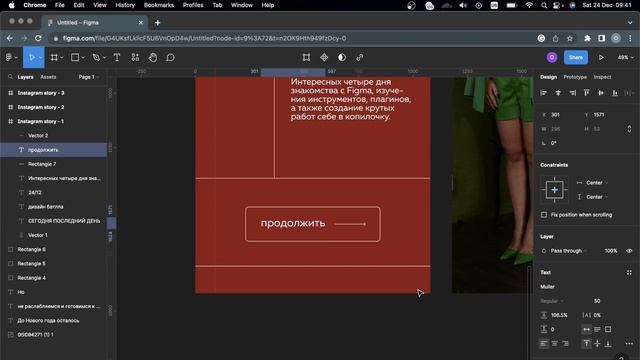
Task: Click the layer opacity 100% field
Action: click(x=611, y=251)
